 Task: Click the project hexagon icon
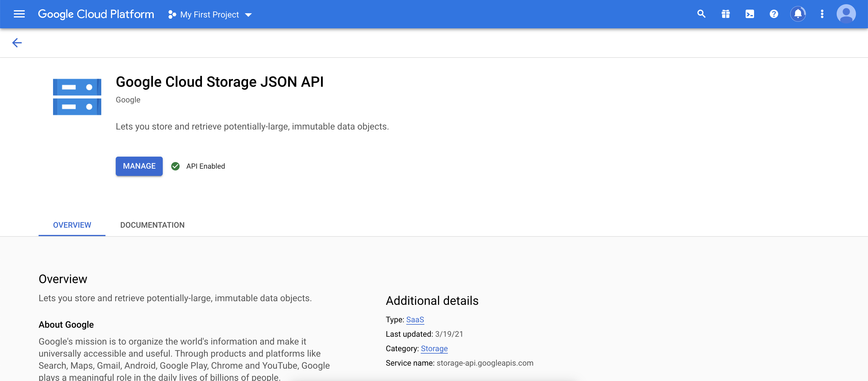172,14
